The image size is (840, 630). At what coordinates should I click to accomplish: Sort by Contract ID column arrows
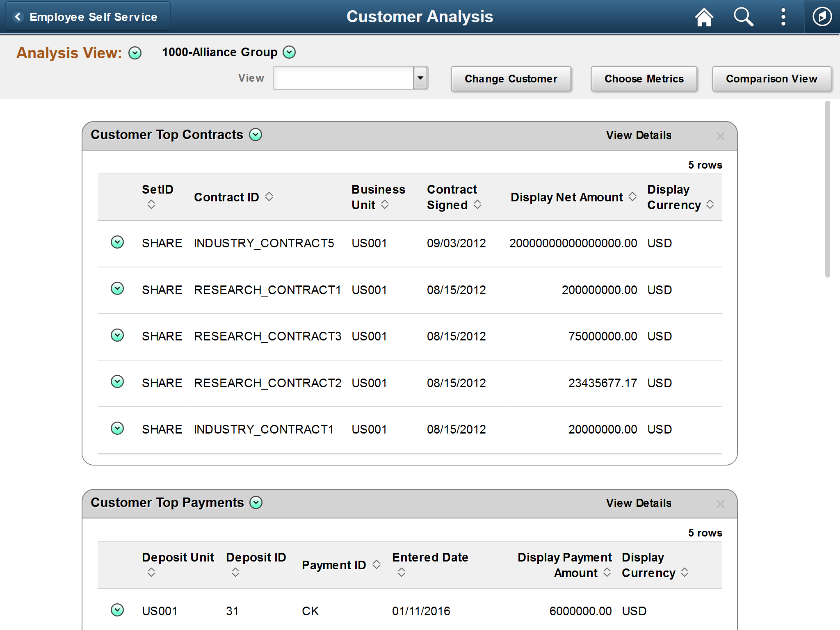(x=269, y=196)
